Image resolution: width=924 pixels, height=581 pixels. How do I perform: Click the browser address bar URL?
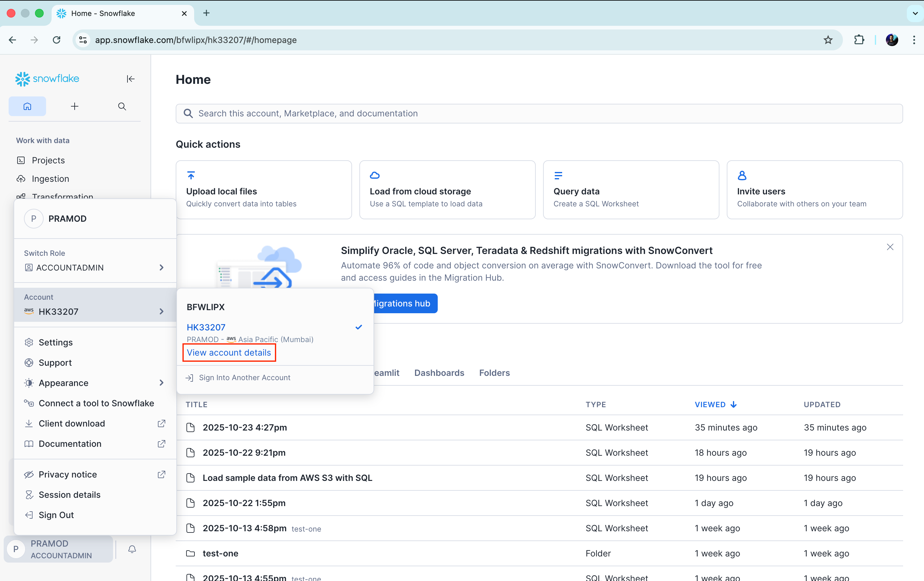[196, 40]
